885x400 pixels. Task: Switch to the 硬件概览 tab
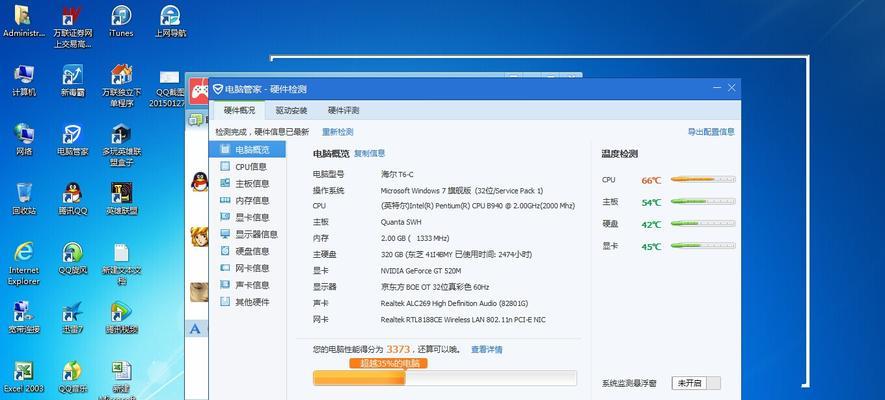239,110
